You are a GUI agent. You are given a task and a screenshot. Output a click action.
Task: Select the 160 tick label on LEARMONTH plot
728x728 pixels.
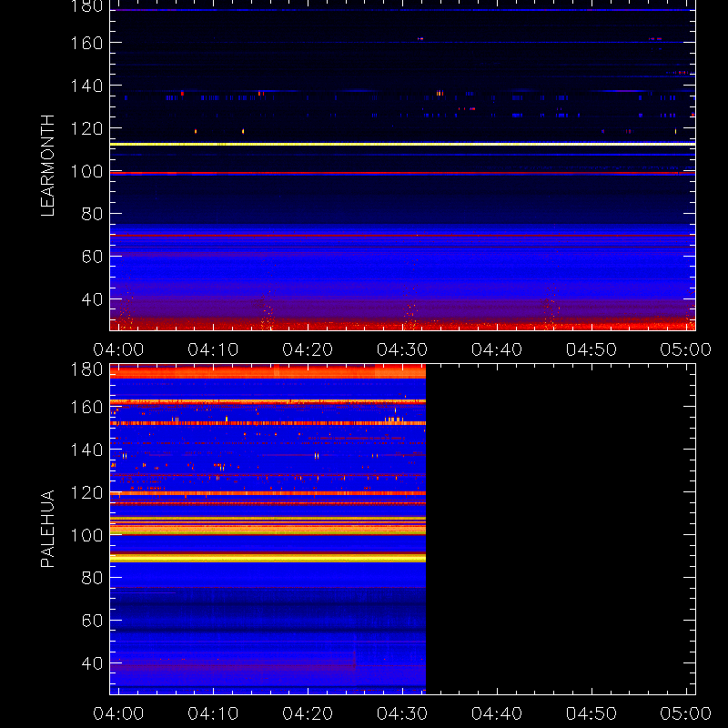(86, 43)
